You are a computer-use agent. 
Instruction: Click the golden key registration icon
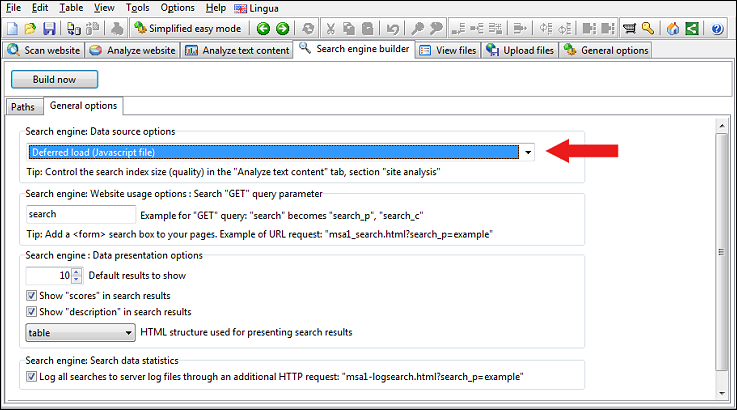tap(648, 29)
